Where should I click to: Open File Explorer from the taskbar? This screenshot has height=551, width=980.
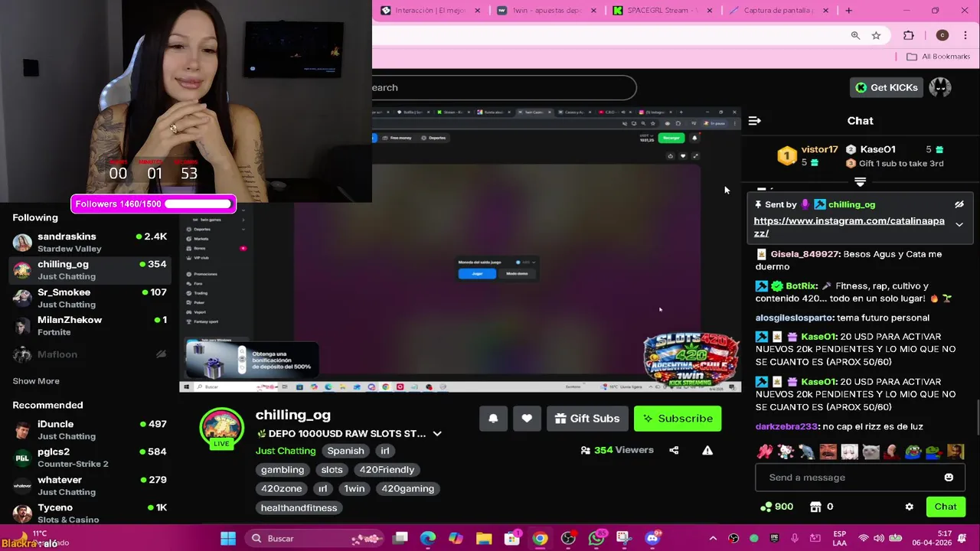(x=484, y=539)
